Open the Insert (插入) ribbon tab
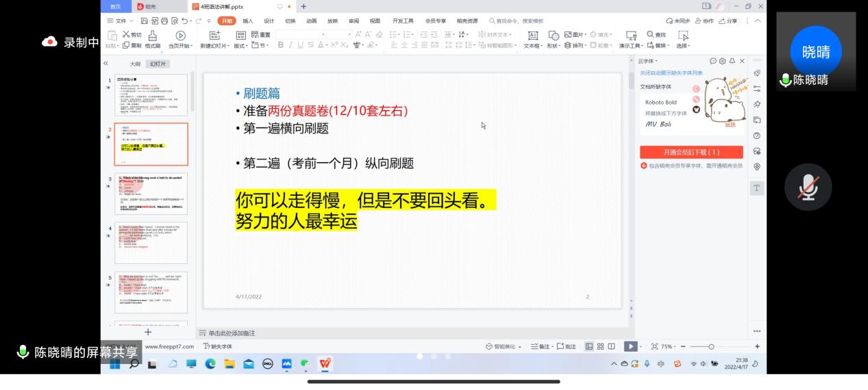The width and height of the screenshot is (868, 390). (x=247, y=21)
